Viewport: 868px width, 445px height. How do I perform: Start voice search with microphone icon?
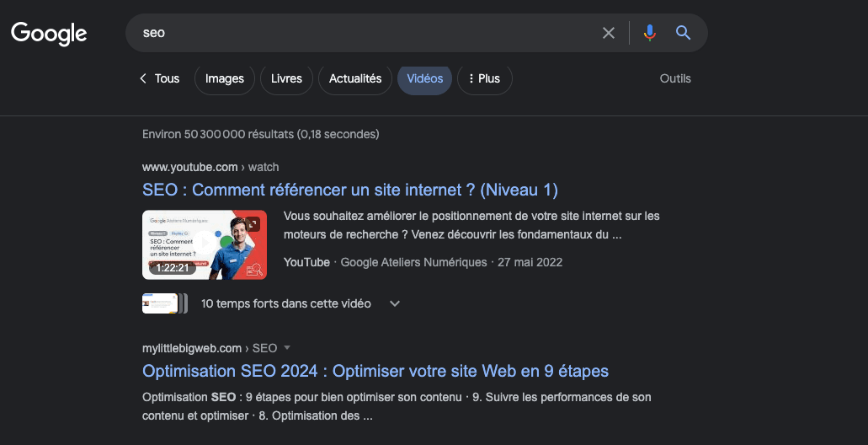650,33
